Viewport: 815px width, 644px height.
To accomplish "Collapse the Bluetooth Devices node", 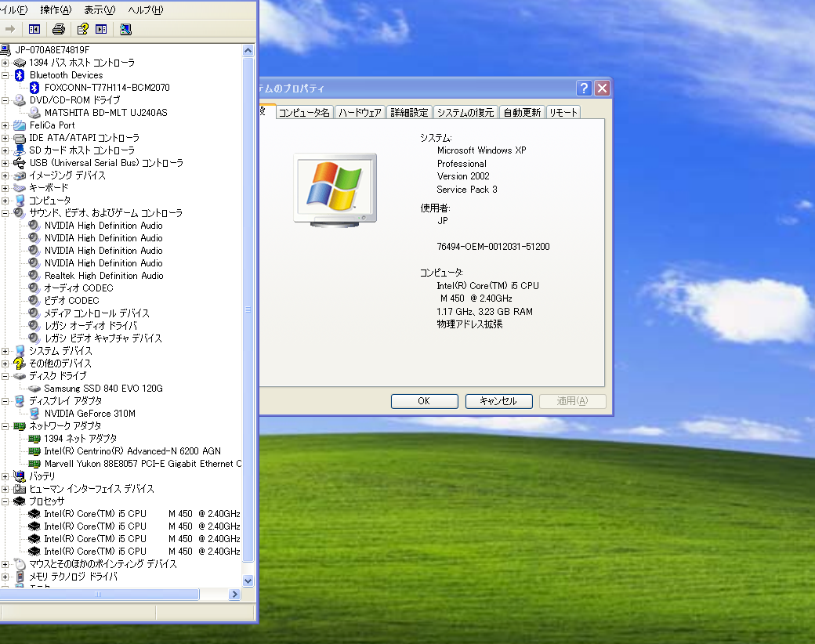I will pos(5,75).
